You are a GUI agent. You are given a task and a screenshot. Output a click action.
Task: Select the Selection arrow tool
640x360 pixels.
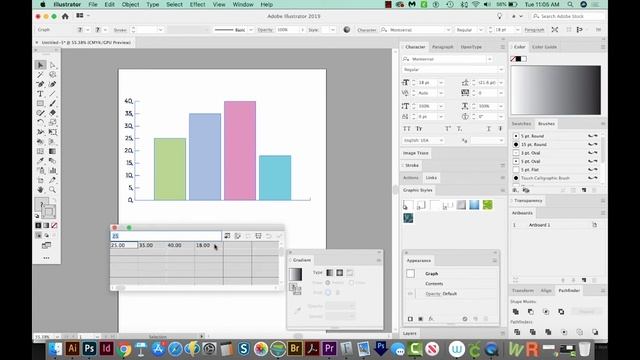coord(40,65)
